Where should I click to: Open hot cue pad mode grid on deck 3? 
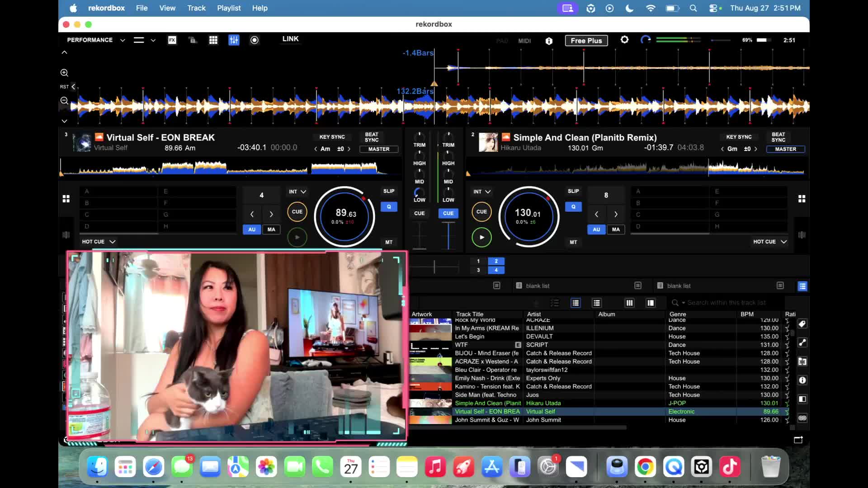pyautogui.click(x=66, y=199)
